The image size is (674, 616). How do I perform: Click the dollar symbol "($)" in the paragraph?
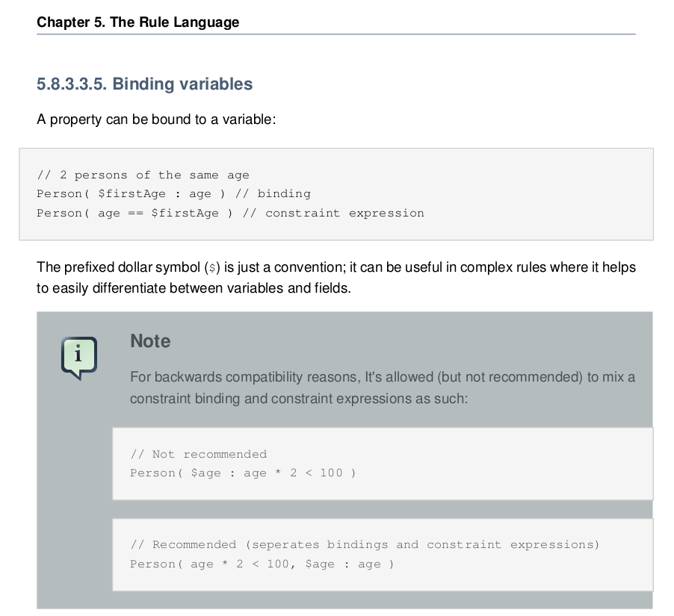click(211, 267)
